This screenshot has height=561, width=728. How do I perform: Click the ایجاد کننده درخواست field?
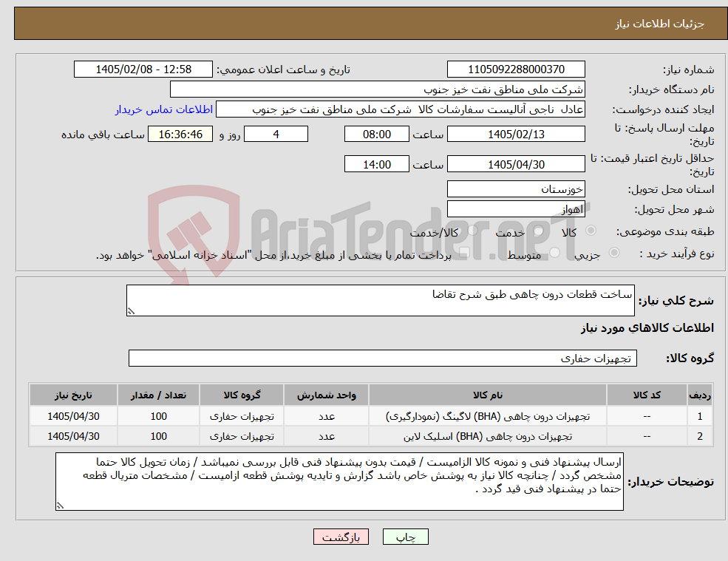400,109
